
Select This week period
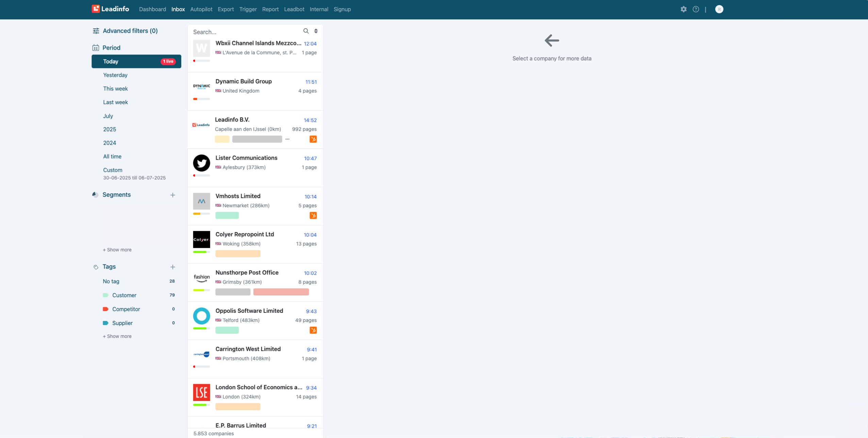tap(116, 89)
